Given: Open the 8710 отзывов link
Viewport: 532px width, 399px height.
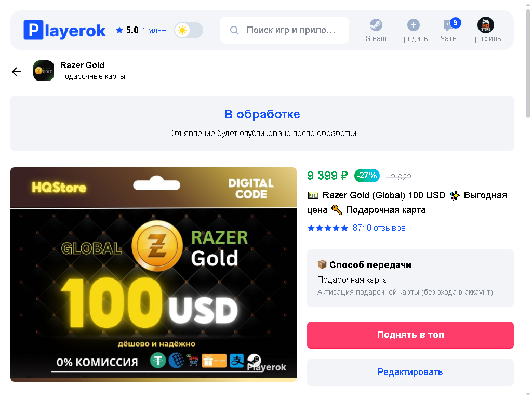Looking at the screenshot, I should 379,228.
